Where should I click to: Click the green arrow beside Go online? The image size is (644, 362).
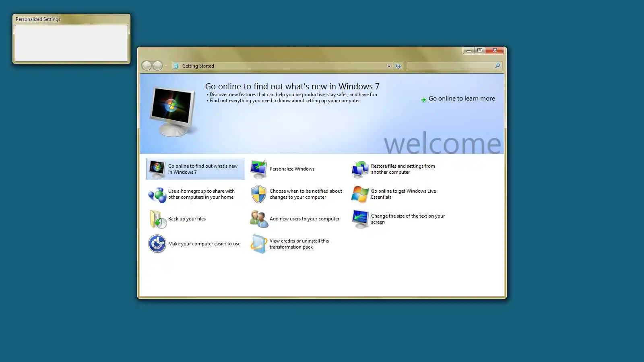(423, 99)
